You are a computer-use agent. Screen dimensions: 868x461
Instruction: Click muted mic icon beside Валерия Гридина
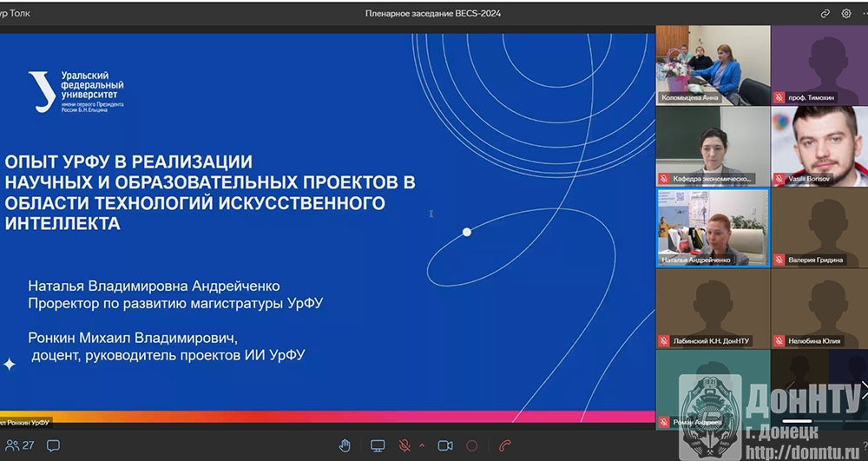click(779, 260)
